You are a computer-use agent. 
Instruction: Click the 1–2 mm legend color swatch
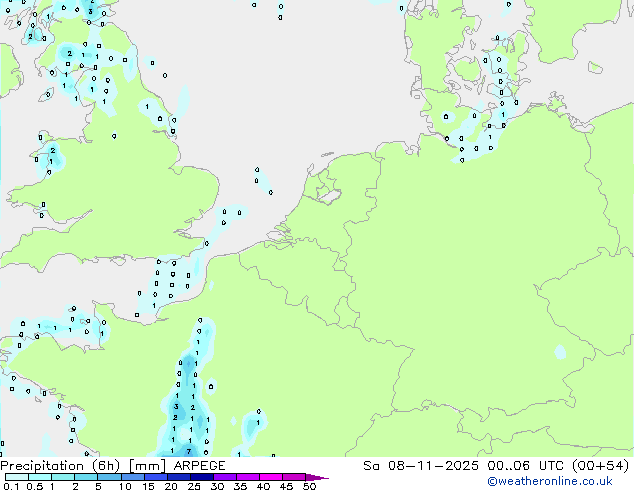click(63, 477)
